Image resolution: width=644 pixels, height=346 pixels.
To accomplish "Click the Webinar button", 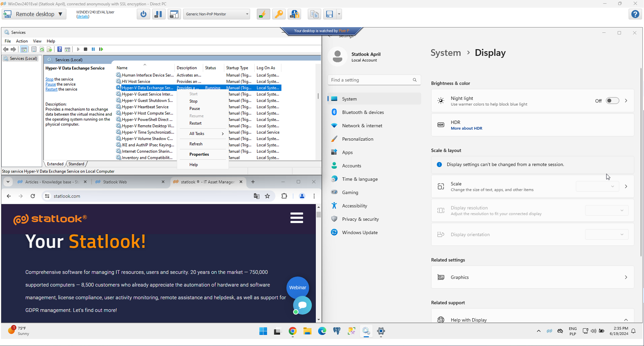I will (297, 287).
